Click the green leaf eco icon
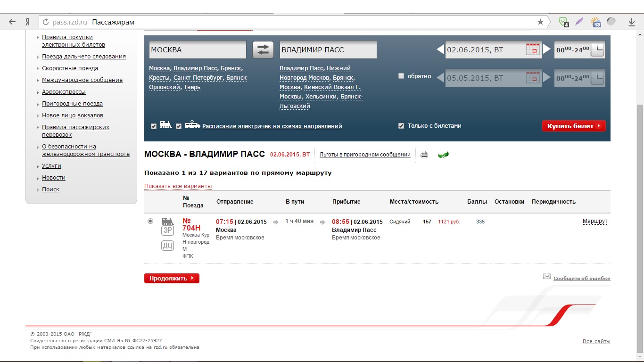The image size is (644, 362). point(443,155)
